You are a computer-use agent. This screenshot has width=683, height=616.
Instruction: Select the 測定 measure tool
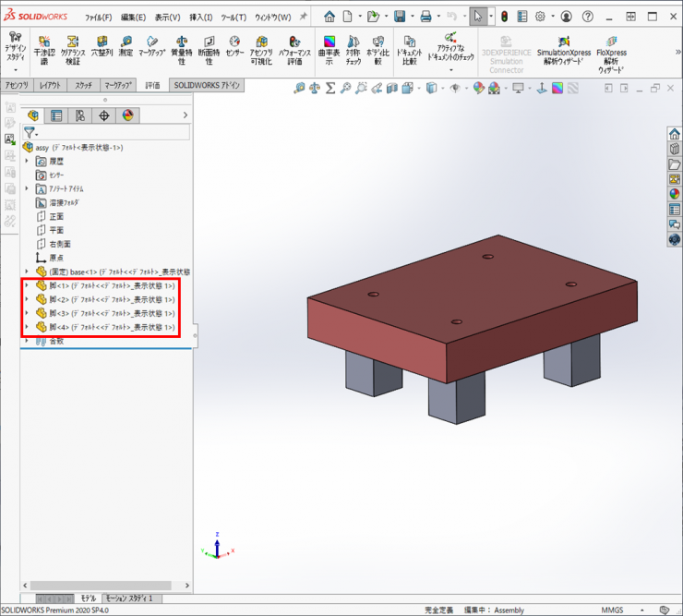pyautogui.click(x=126, y=46)
